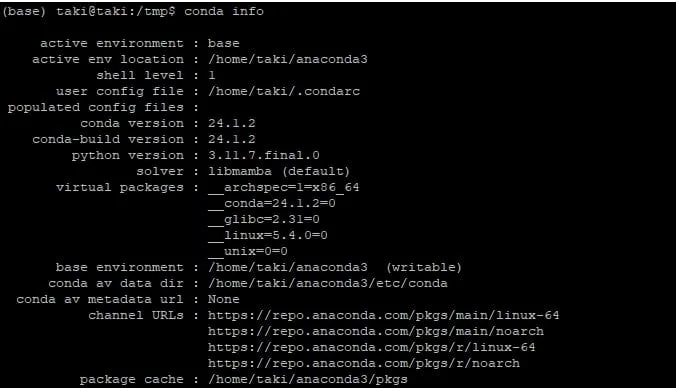The width and height of the screenshot is (676, 388).
Task: Click the pkgs/r/linux-64 channel URL
Action: 371,347
